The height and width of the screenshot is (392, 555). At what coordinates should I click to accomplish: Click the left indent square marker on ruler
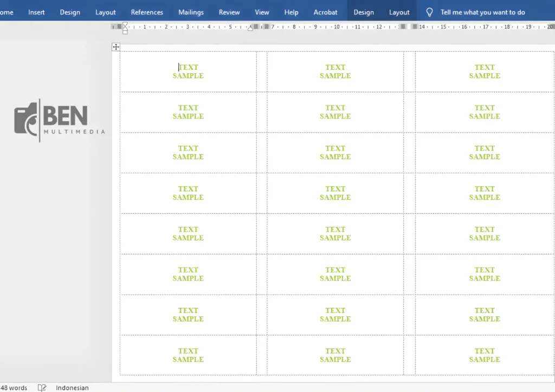click(x=125, y=32)
